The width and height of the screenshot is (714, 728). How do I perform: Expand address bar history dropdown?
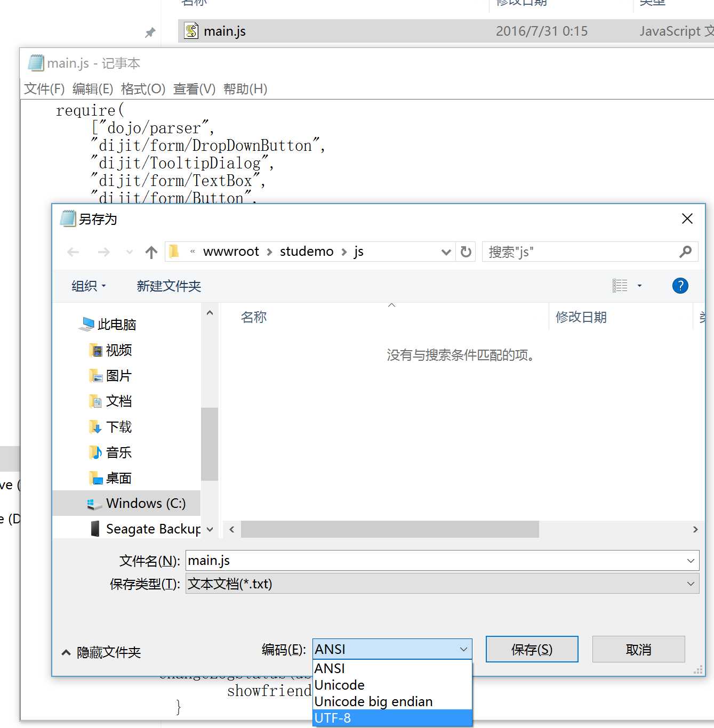point(446,252)
